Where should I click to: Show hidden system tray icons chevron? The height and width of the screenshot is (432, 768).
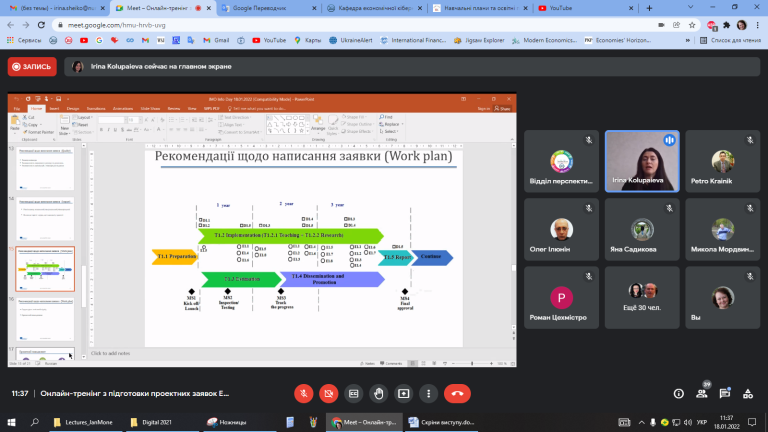[641, 422]
